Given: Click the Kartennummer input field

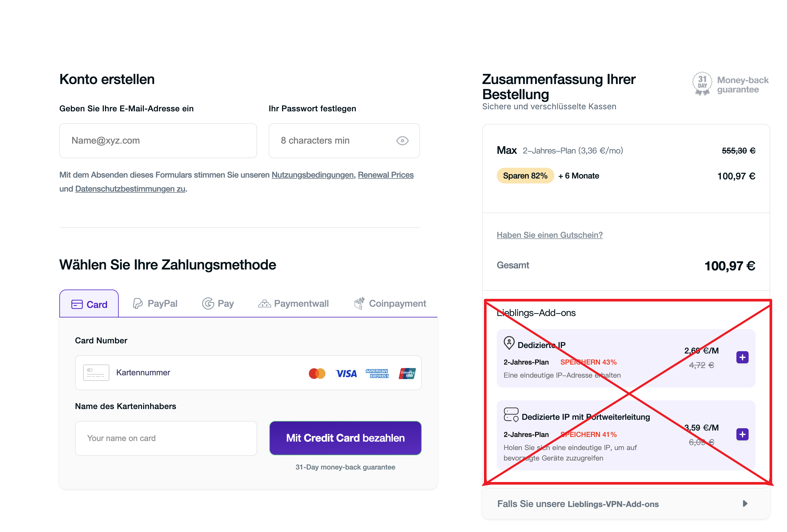Looking at the screenshot, I should click(203, 373).
